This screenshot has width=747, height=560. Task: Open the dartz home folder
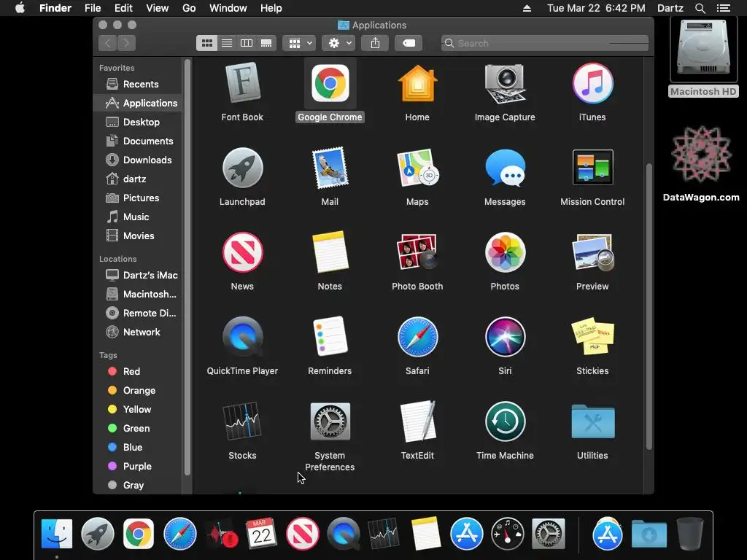pyautogui.click(x=138, y=179)
